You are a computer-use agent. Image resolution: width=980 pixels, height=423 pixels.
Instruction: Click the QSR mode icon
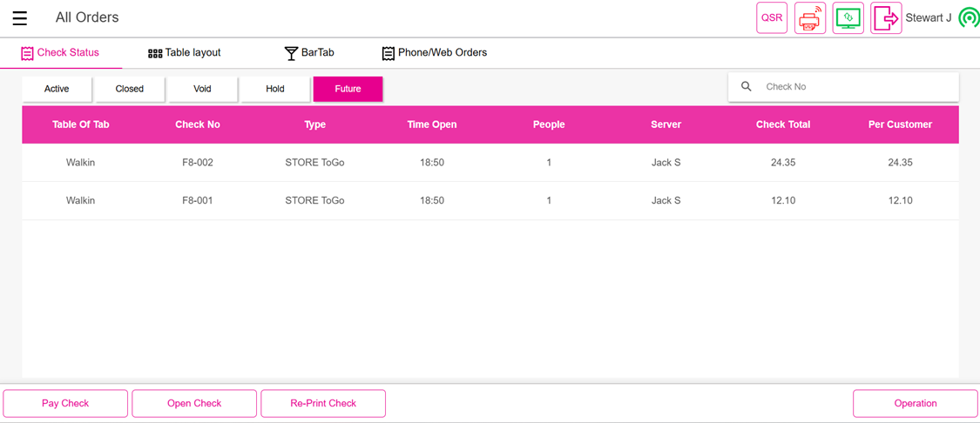[x=771, y=18]
